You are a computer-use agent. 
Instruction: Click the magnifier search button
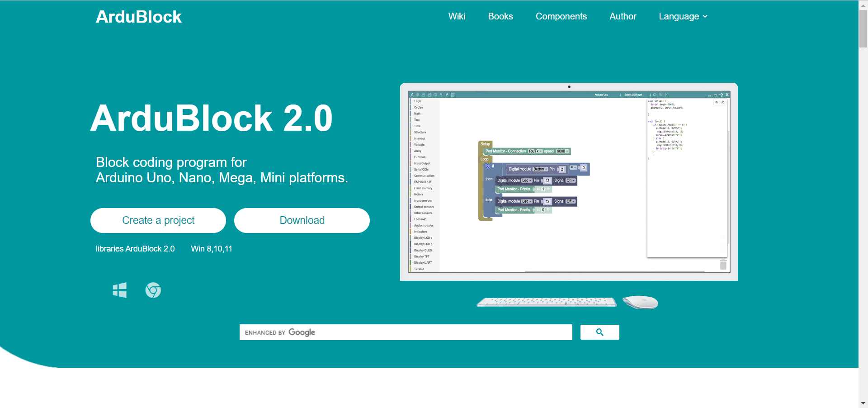[x=600, y=332]
